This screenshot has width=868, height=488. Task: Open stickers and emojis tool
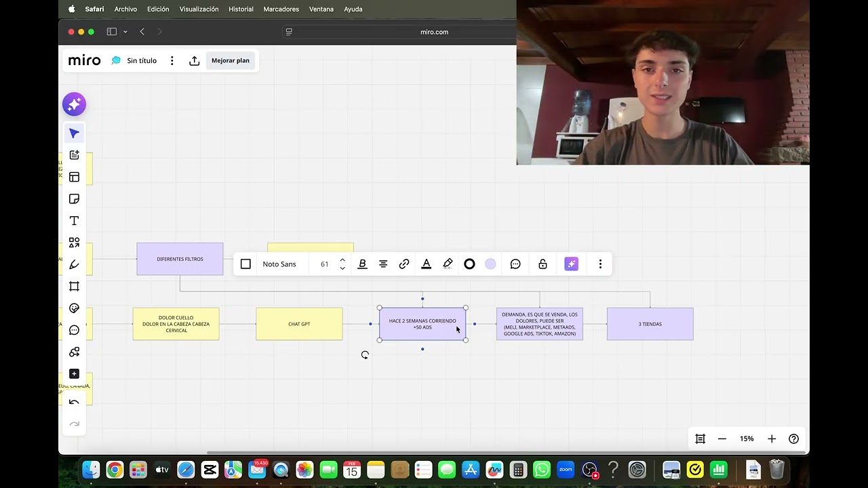[x=74, y=308]
